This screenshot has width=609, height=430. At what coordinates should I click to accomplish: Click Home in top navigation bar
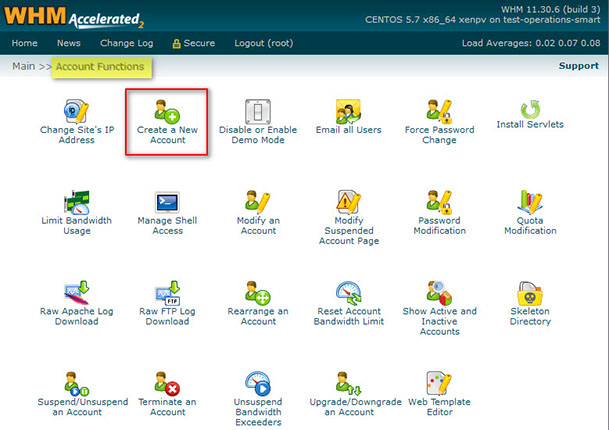(x=24, y=43)
